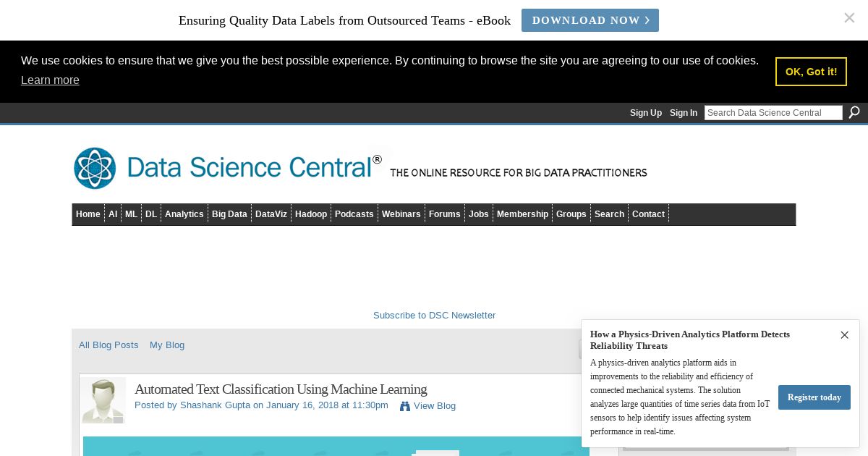The width and height of the screenshot is (868, 456).
Task: Click the eBook banner headline text
Action: point(344,20)
